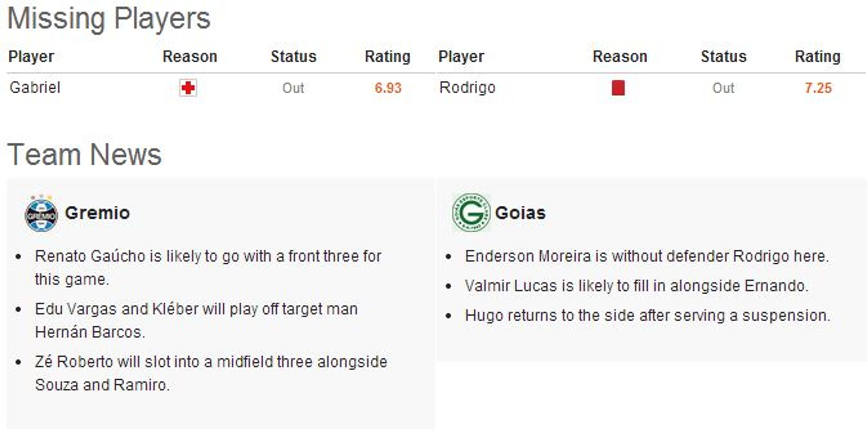Click the Gremio club crest
Image resolution: width=868 pixels, height=429 pixels.
(x=41, y=213)
